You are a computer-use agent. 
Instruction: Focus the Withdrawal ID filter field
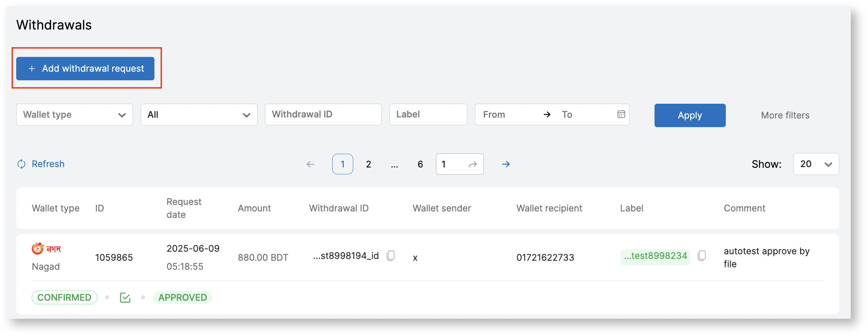pos(323,115)
